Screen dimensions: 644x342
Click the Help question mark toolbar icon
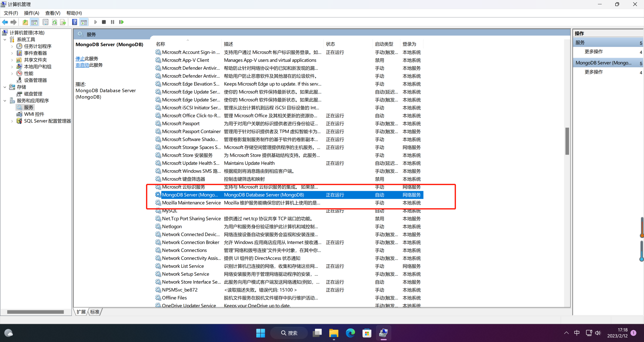75,22
